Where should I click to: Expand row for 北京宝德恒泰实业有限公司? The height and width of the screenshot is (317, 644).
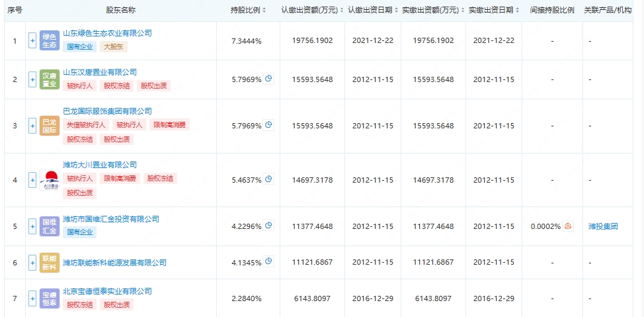tap(32, 298)
